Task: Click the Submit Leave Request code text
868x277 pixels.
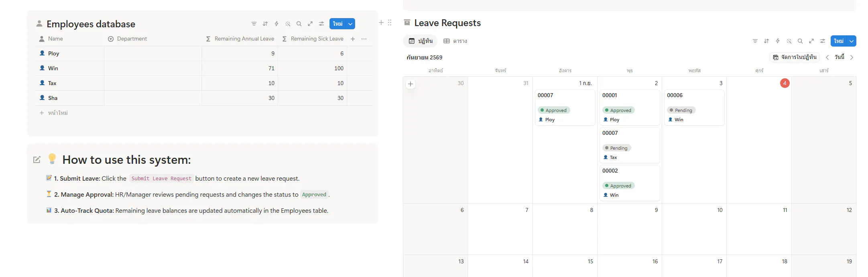Action: (161, 179)
